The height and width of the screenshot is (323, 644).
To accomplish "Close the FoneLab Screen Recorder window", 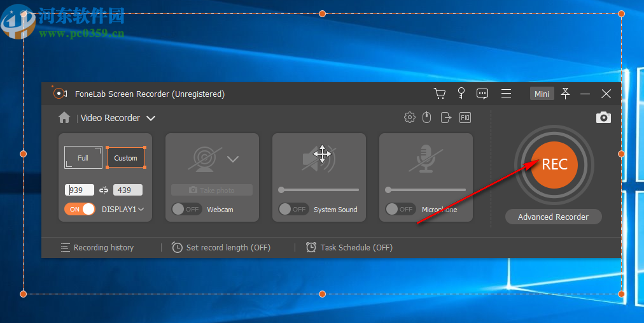I will click(606, 94).
